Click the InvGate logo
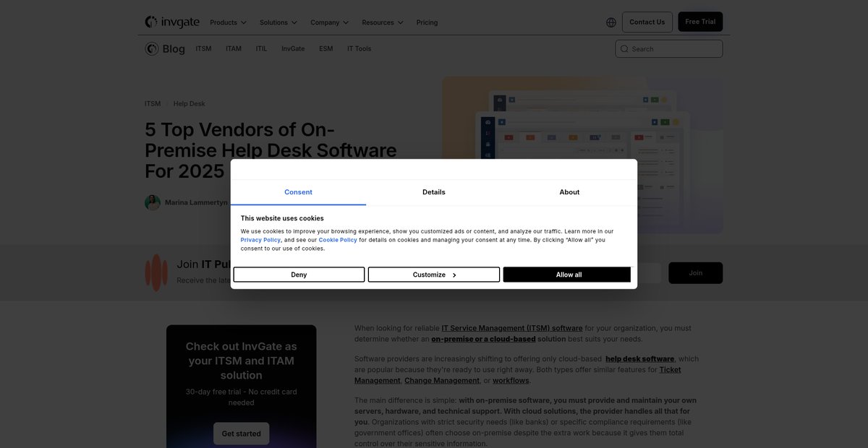Image resolution: width=868 pixels, height=448 pixels. click(x=172, y=22)
